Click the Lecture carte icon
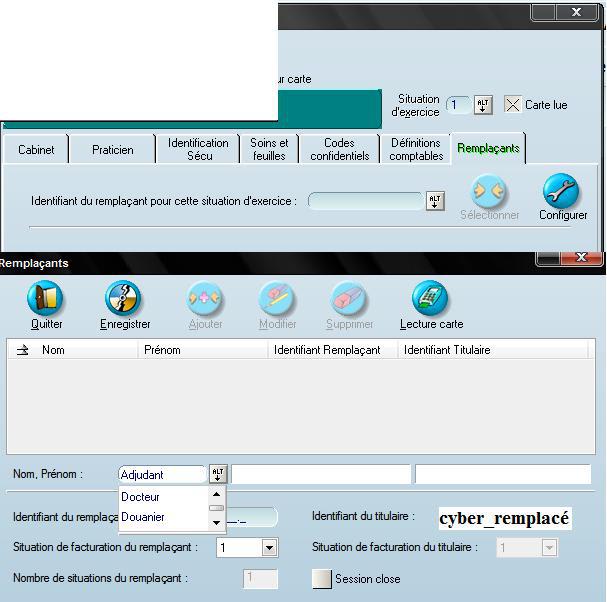This screenshot has height=602, width=607. pos(431,299)
